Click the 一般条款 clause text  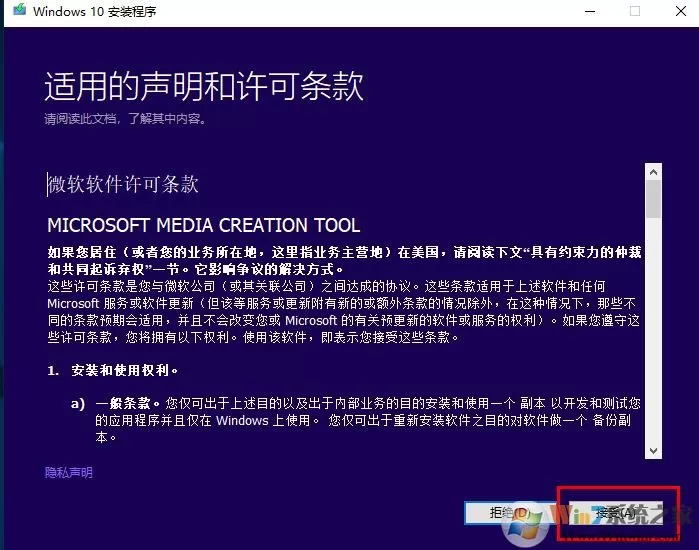pos(127,403)
